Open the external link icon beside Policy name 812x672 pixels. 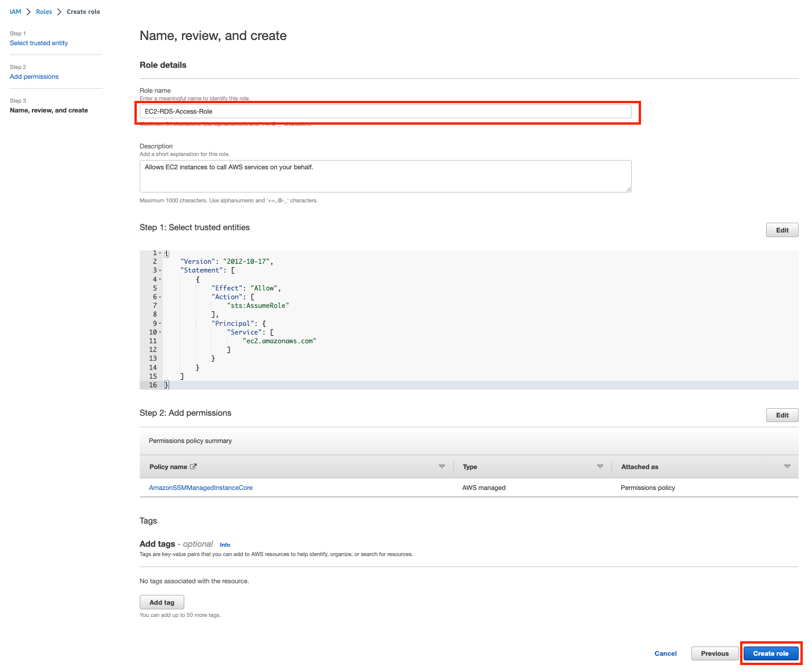(x=194, y=467)
